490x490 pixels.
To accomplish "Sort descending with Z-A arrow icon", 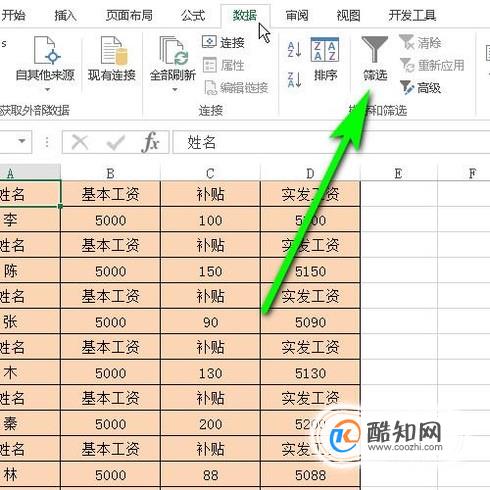I will [294, 80].
